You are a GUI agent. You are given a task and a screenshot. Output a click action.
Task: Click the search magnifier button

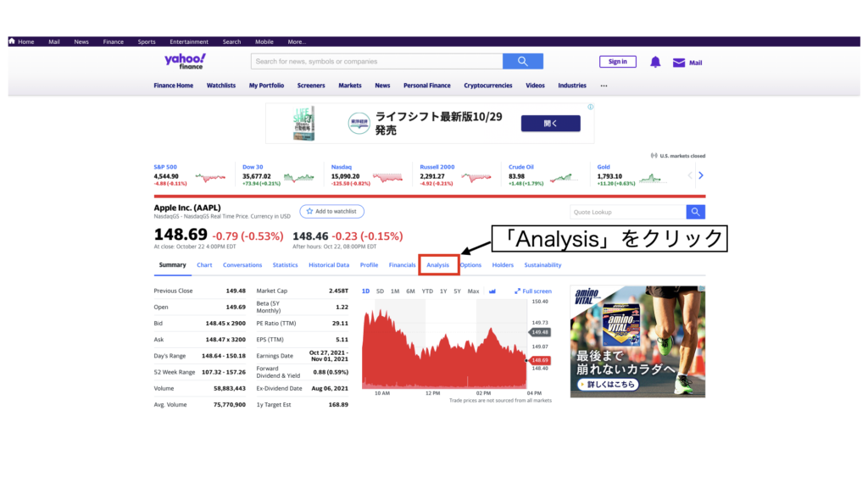tap(522, 61)
